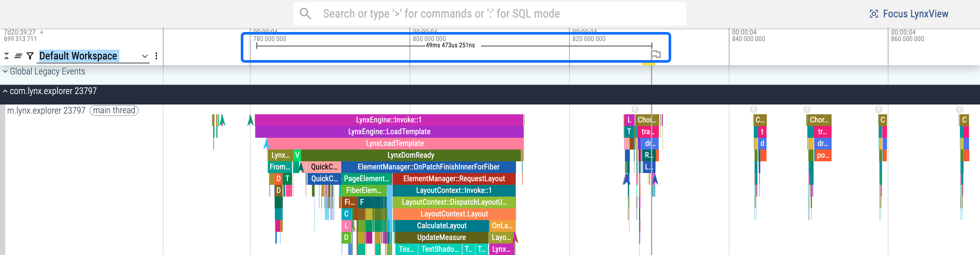Select the TextShado... slice

click(440, 249)
